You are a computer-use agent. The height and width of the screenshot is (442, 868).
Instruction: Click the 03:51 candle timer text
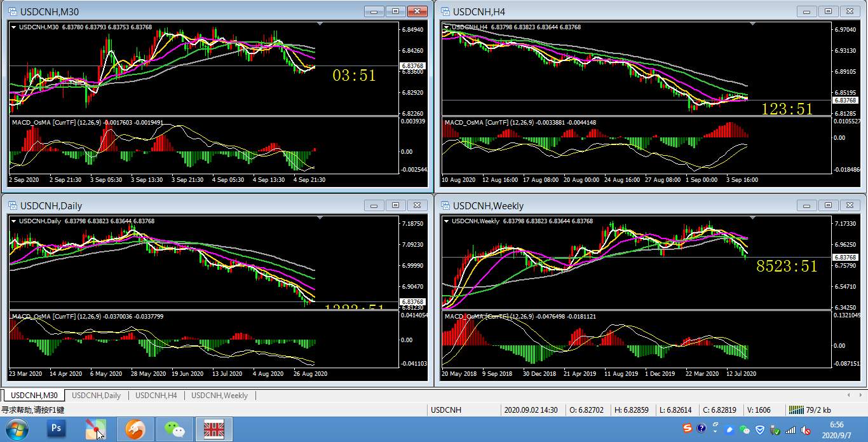pyautogui.click(x=354, y=76)
